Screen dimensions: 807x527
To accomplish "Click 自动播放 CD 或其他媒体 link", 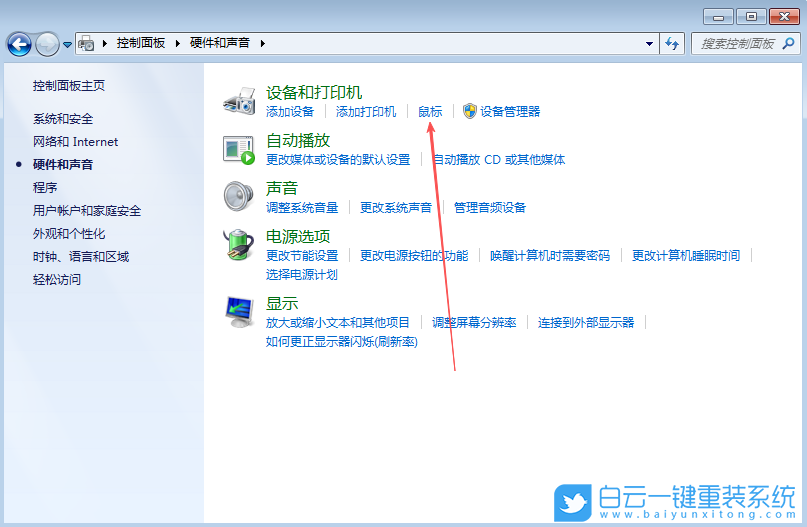I will pos(499,160).
